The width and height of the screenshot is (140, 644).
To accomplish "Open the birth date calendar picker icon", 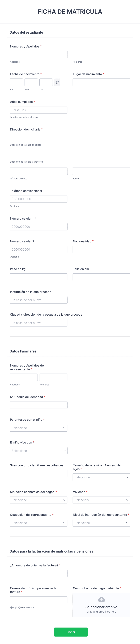I will [57, 82].
